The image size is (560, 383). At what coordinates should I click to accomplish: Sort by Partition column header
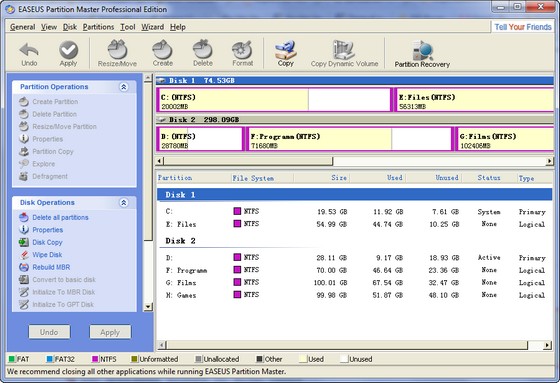tap(194, 178)
